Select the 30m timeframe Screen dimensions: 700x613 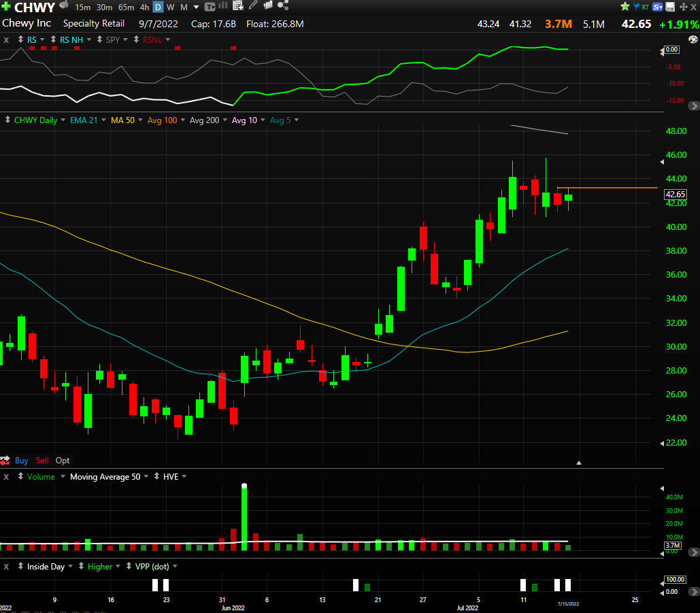click(x=105, y=7)
